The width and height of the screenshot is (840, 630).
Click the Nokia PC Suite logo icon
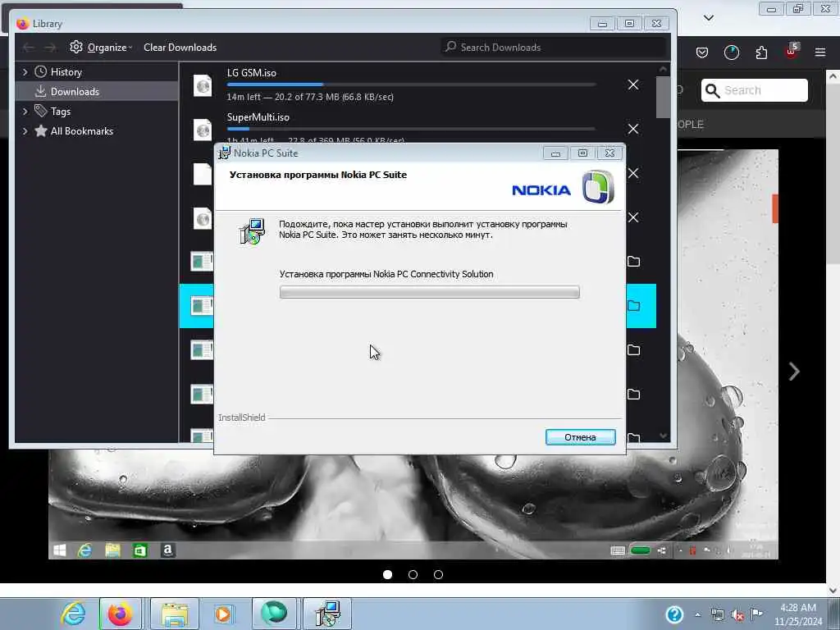tap(598, 187)
